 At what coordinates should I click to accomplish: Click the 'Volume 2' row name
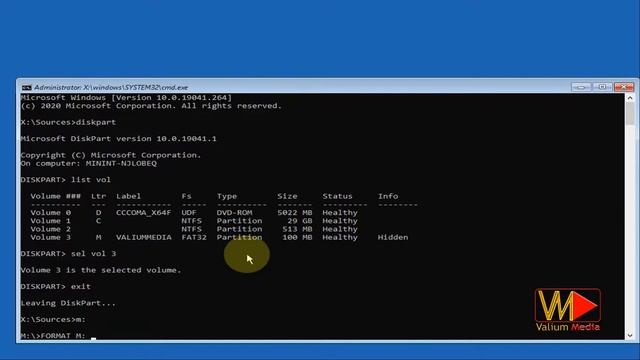coord(51,229)
